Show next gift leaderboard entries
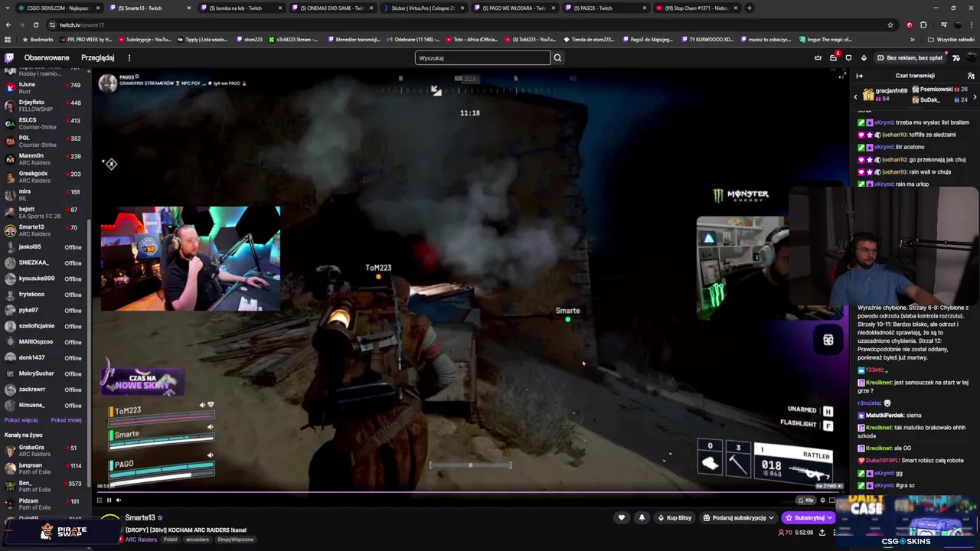Screen dimensions: 980x551 click(x=974, y=97)
